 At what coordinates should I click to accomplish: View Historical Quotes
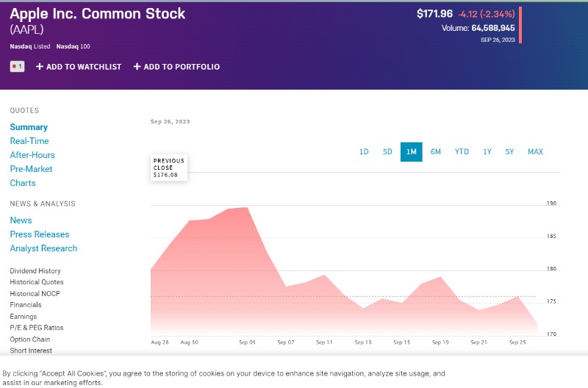37,282
